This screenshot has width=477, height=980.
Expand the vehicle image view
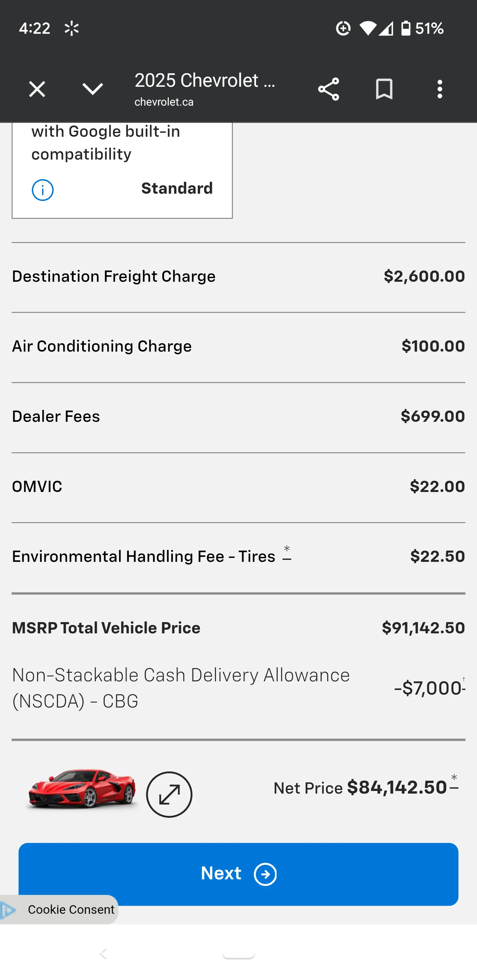[169, 794]
